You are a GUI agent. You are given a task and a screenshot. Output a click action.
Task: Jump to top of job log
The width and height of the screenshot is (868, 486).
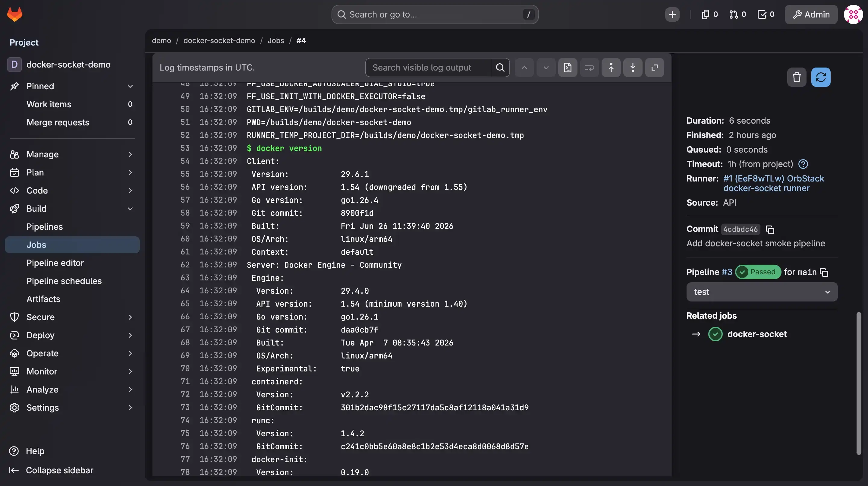click(x=611, y=68)
